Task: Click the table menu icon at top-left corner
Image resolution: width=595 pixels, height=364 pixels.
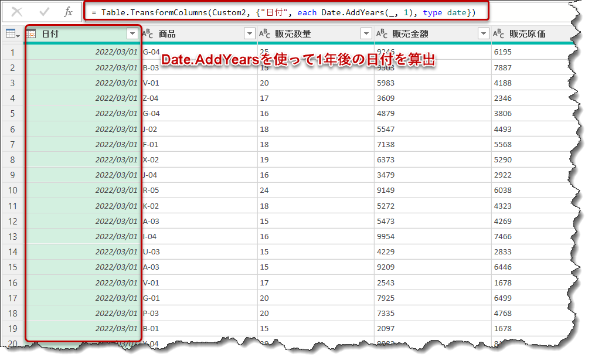Action: point(12,34)
